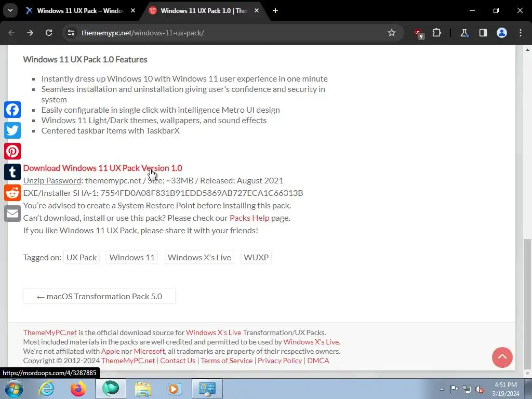Show hidden system tray icons
The width and height of the screenshot is (532, 399).
[x=442, y=389]
